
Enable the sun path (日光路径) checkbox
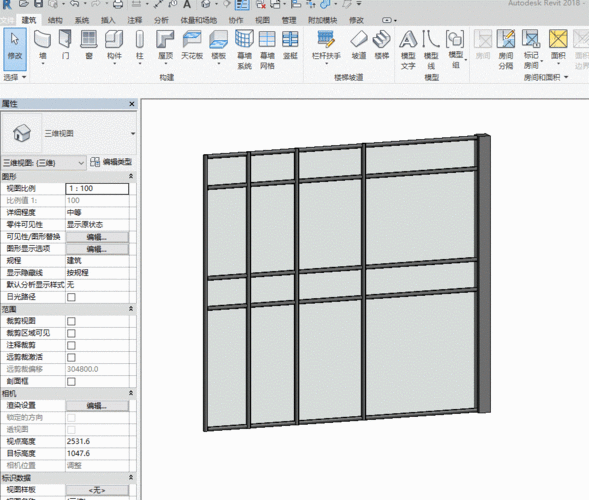[71, 297]
